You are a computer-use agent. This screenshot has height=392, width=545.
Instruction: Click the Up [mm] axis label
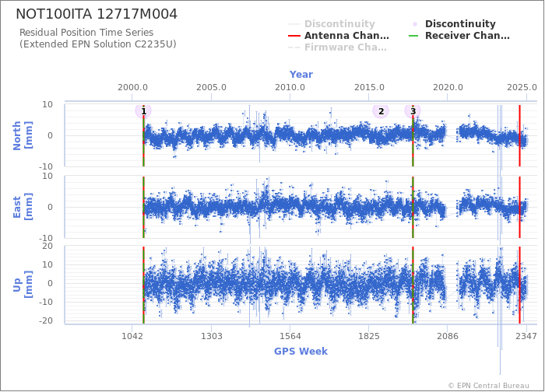tap(23, 285)
